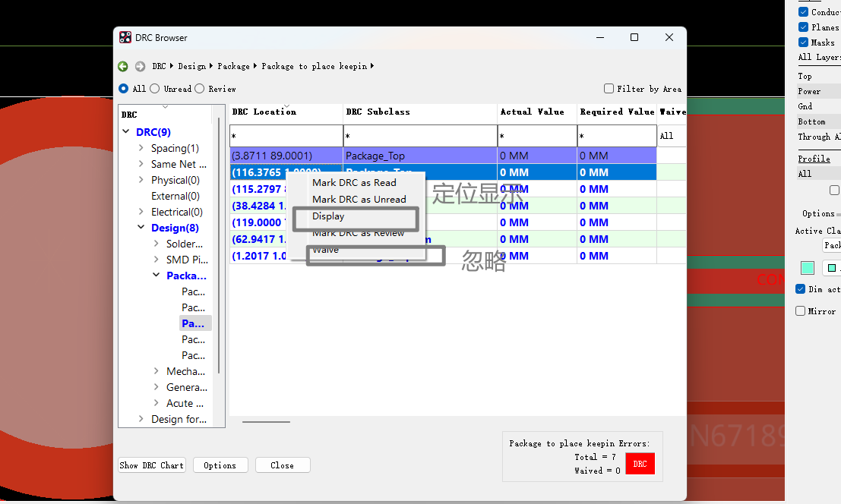Click the DRC Browser app icon

(x=125, y=37)
